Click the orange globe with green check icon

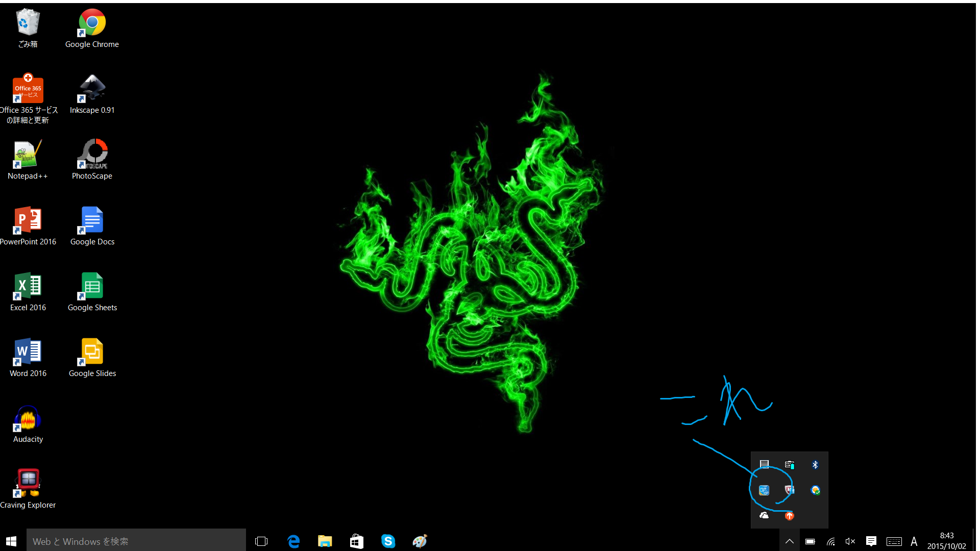(x=815, y=490)
